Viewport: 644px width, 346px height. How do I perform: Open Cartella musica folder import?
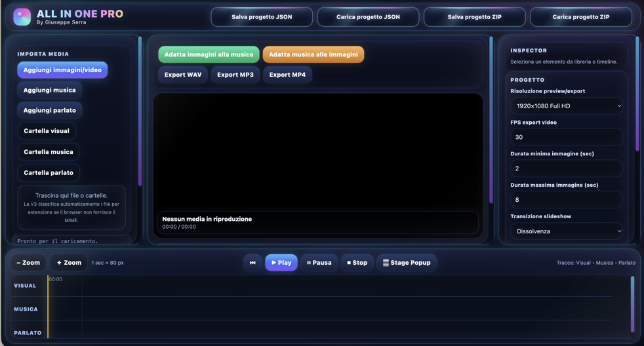(48, 152)
